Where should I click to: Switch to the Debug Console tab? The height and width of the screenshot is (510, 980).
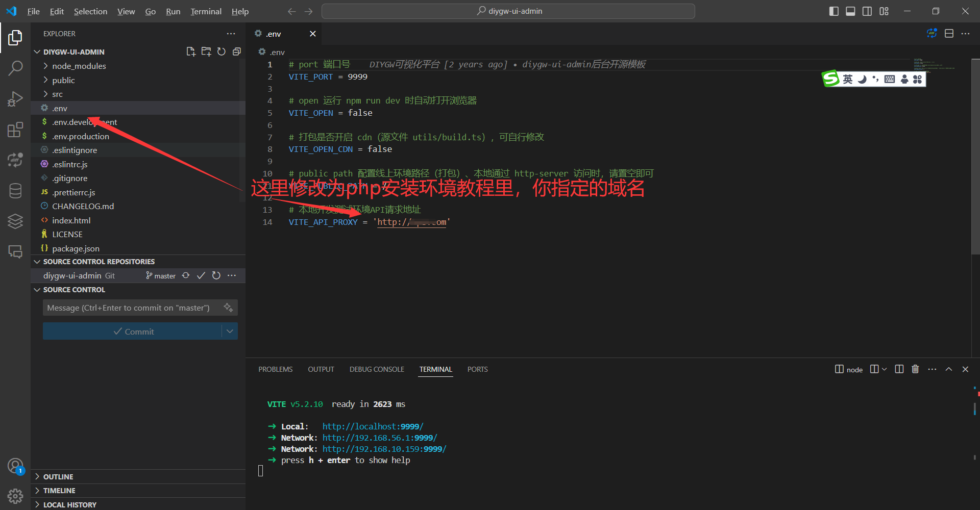tap(377, 369)
